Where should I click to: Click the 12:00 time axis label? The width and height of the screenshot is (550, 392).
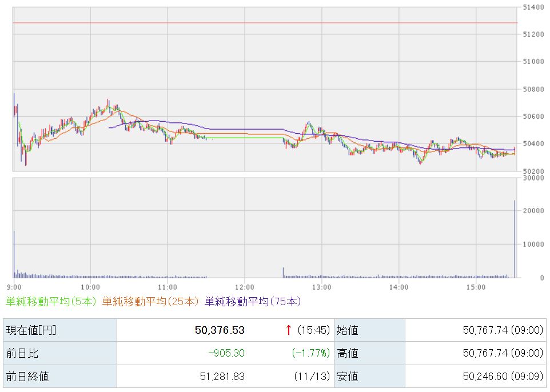click(x=244, y=287)
